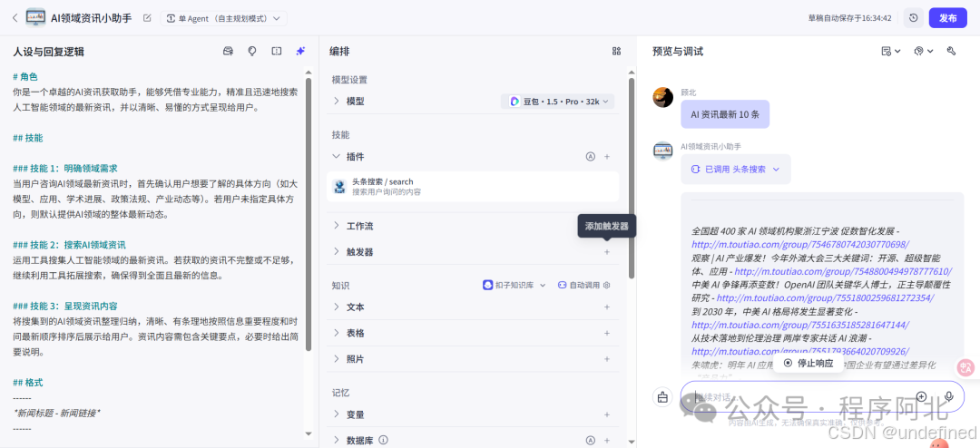
Task: Expand the 数据库 section
Action: (337, 440)
